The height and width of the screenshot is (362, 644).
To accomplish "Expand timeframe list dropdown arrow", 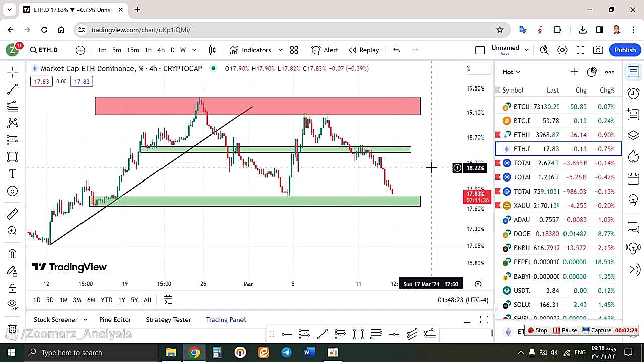I will pos(194,50).
